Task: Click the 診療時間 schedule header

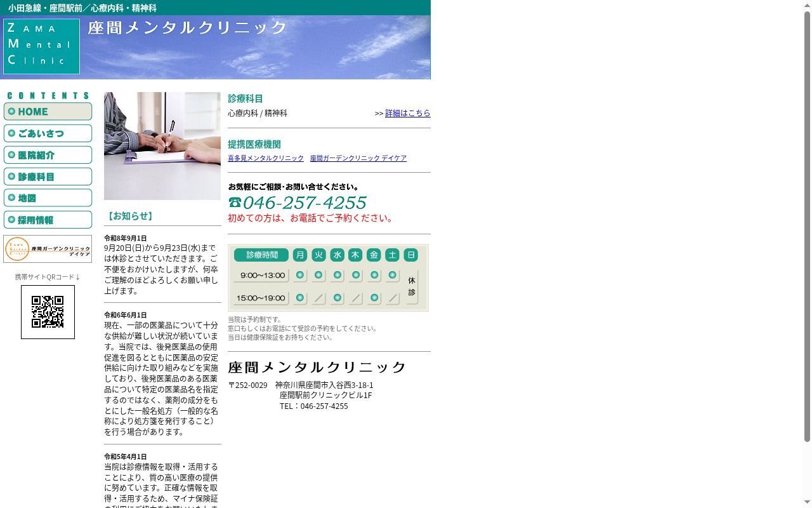Action: [261, 255]
